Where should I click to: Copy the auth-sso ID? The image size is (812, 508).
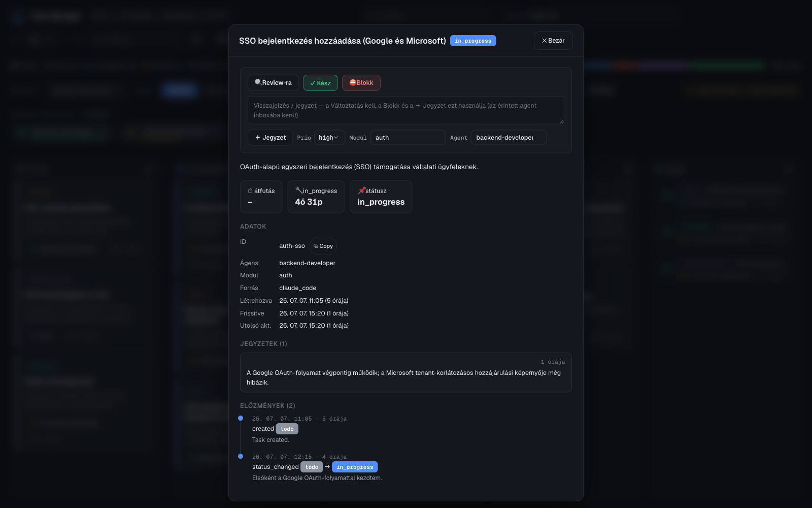(x=323, y=246)
